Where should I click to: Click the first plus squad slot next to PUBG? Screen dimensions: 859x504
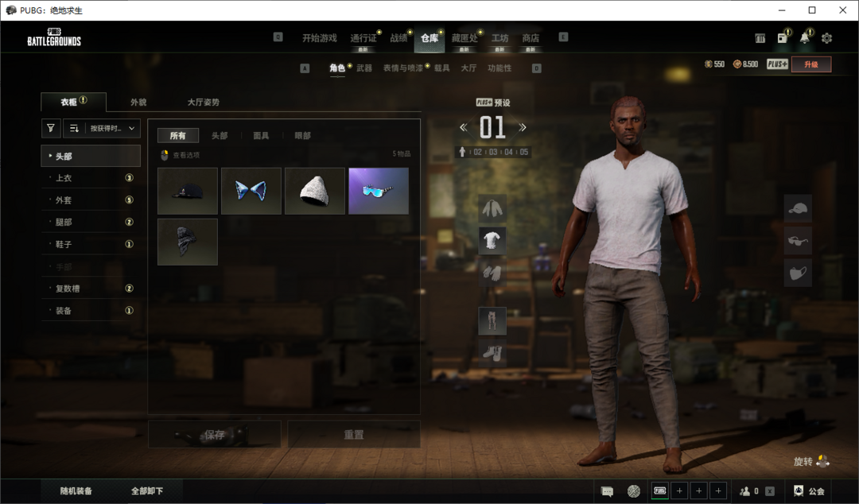[679, 490]
